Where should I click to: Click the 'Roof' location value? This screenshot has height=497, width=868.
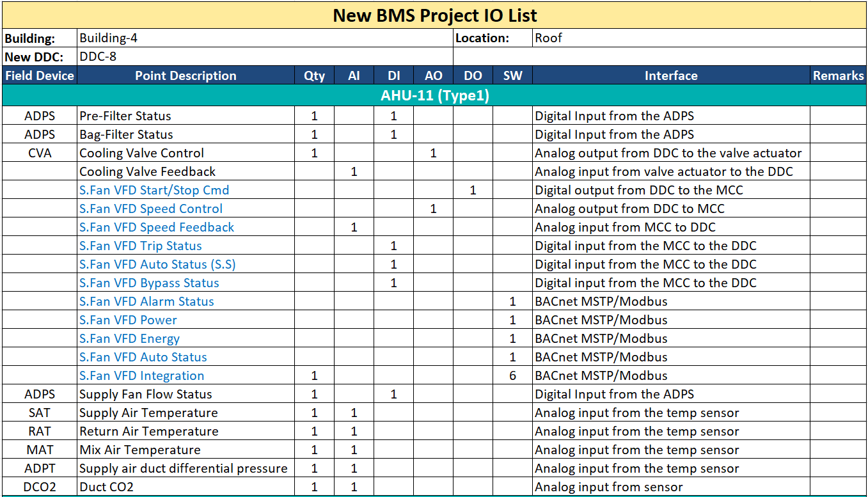699,38
